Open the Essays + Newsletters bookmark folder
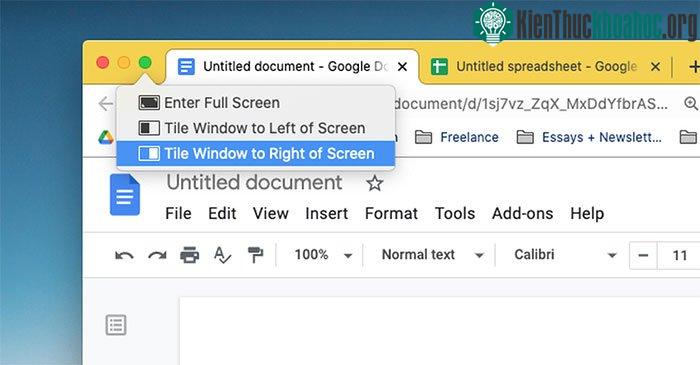700x365 pixels. [x=589, y=137]
